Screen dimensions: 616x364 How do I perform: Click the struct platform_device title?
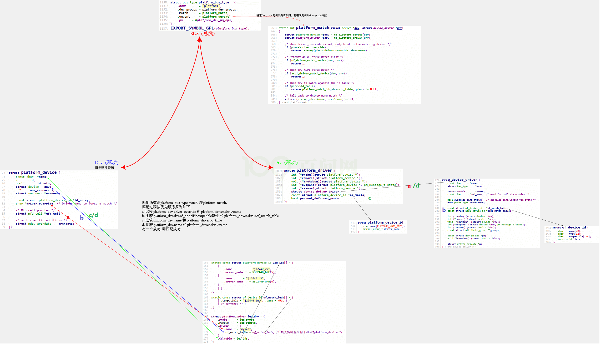[39, 173]
